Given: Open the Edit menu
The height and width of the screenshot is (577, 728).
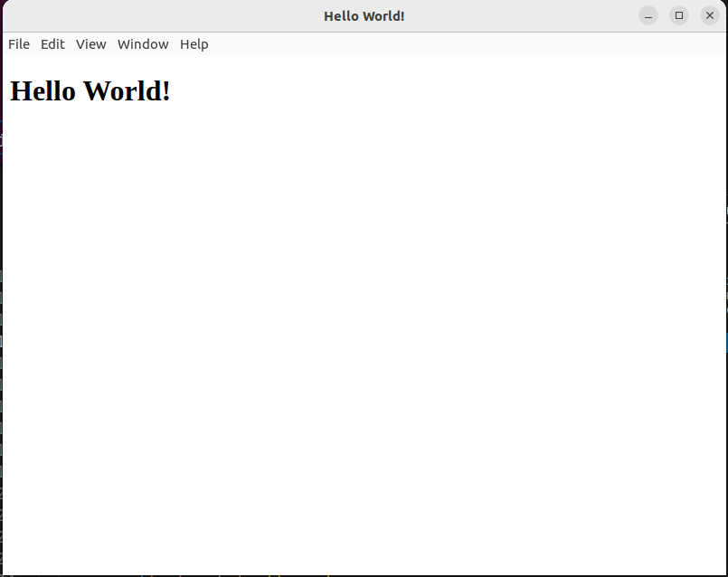Looking at the screenshot, I should pyautogui.click(x=52, y=44).
